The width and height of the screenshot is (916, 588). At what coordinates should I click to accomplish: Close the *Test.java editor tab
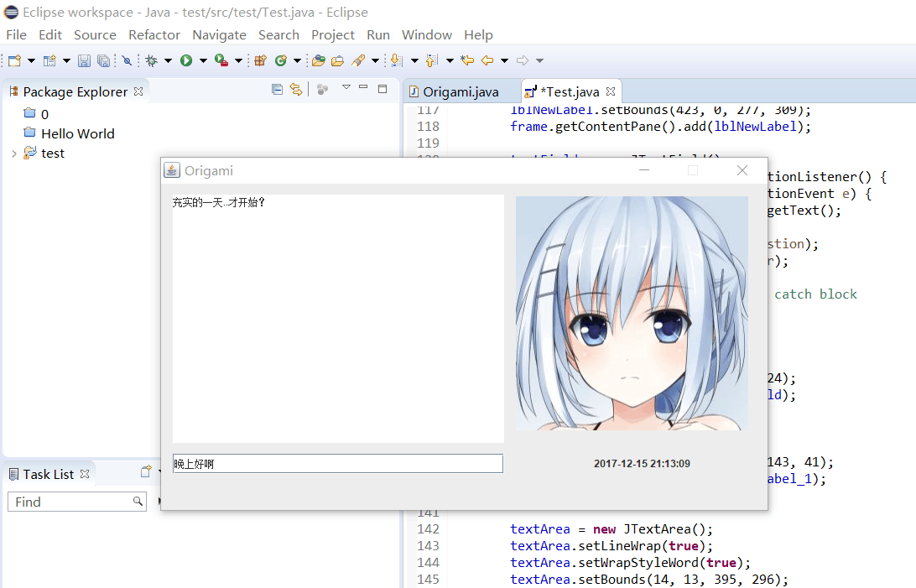[611, 91]
